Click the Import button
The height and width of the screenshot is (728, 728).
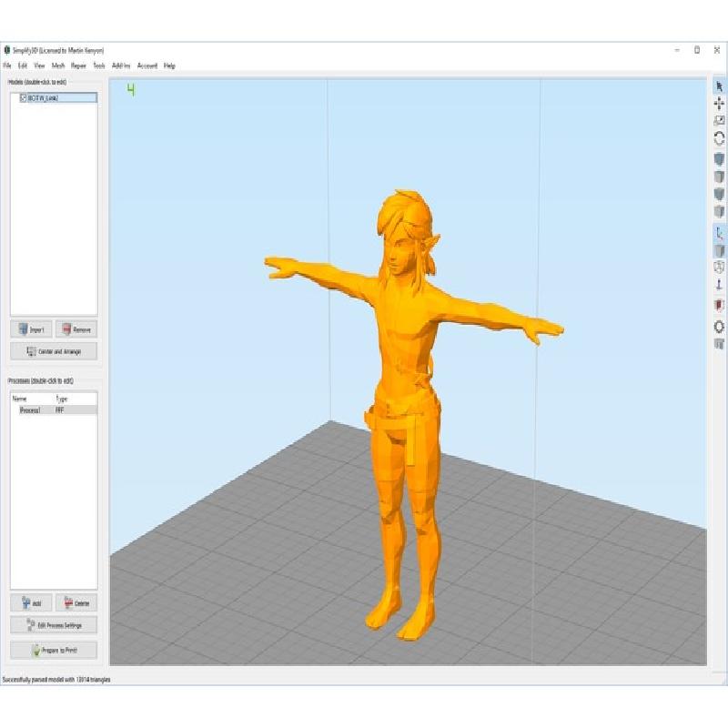tap(31, 329)
